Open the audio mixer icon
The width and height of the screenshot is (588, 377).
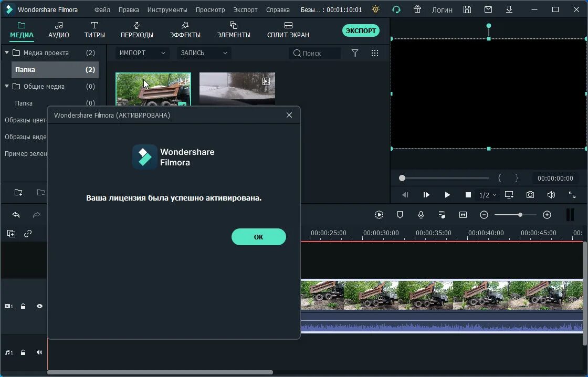442,215
